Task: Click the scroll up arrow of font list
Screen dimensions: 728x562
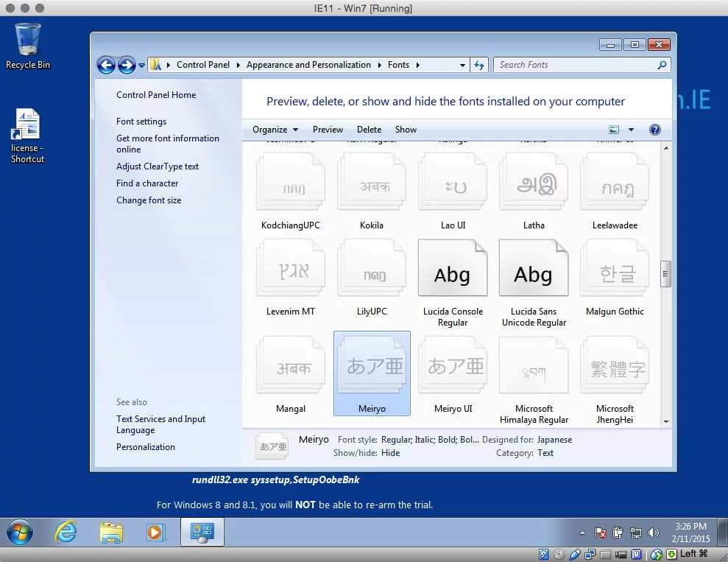Action: point(666,148)
